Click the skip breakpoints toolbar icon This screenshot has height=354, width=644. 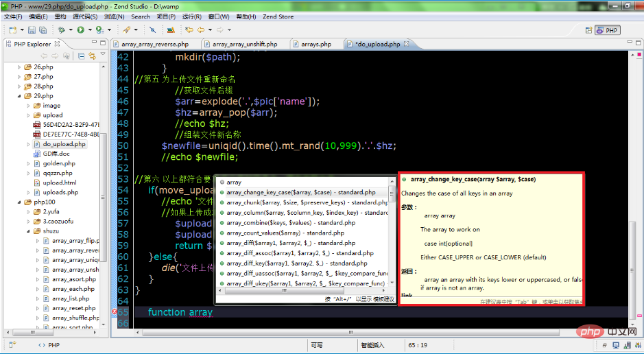pos(152,30)
